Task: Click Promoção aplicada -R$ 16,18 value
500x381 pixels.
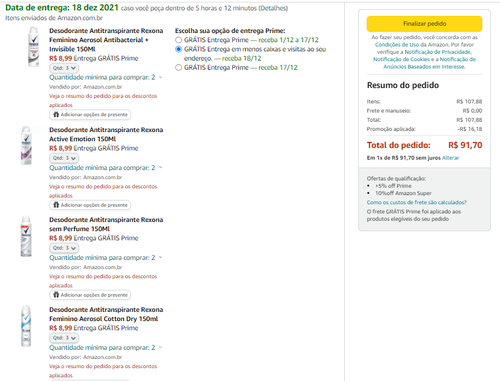Action: 470,129
